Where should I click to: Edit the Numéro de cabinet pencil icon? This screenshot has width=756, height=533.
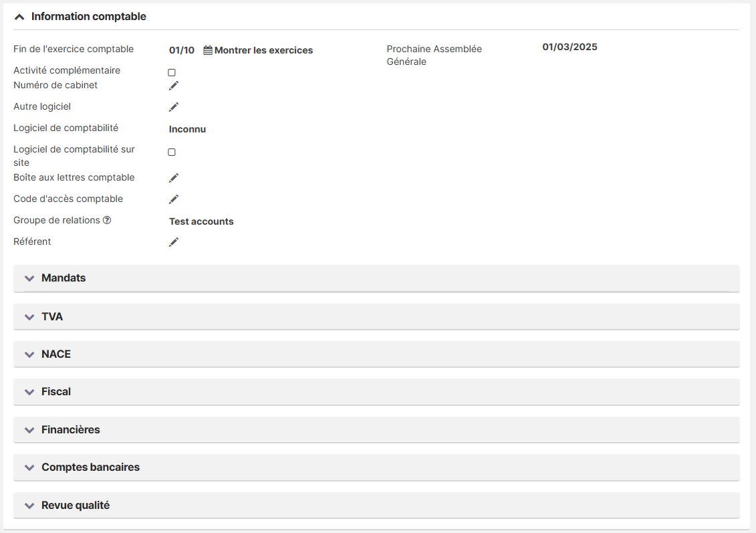[174, 86]
